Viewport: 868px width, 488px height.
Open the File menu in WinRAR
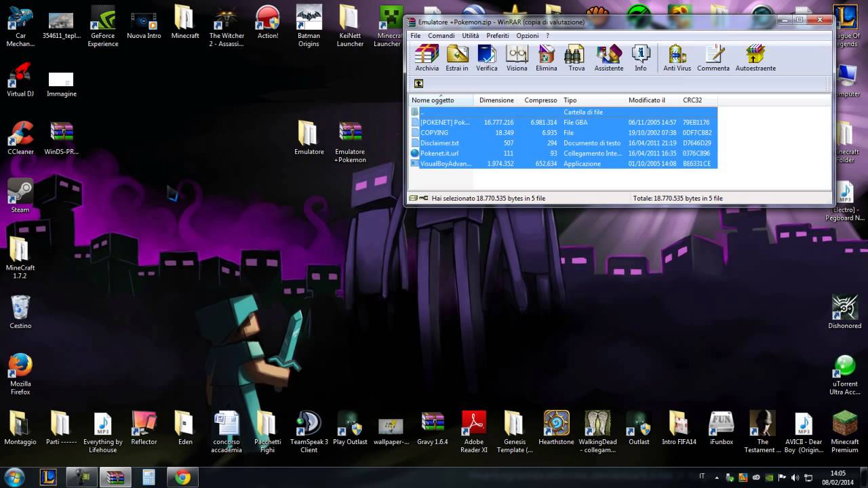(415, 35)
